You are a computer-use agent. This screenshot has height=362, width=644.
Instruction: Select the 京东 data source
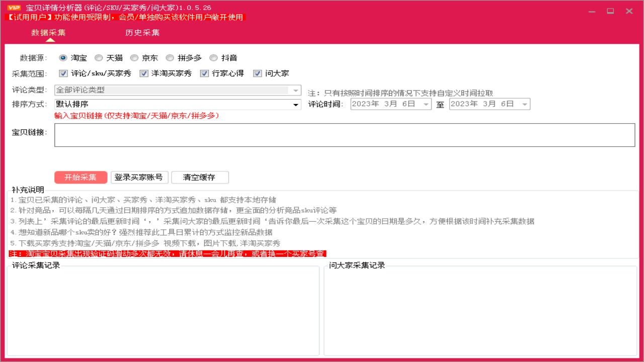(x=134, y=58)
